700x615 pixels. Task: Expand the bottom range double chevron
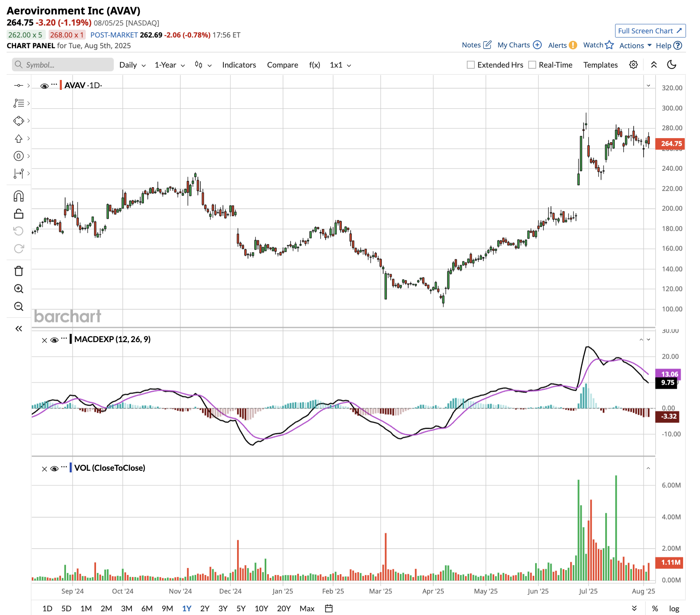tap(634, 608)
